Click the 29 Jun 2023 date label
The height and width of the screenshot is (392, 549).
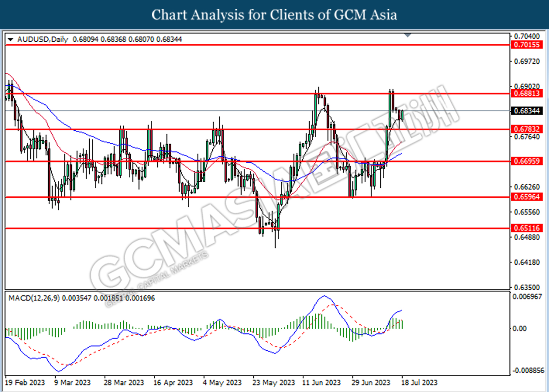tap(371, 382)
